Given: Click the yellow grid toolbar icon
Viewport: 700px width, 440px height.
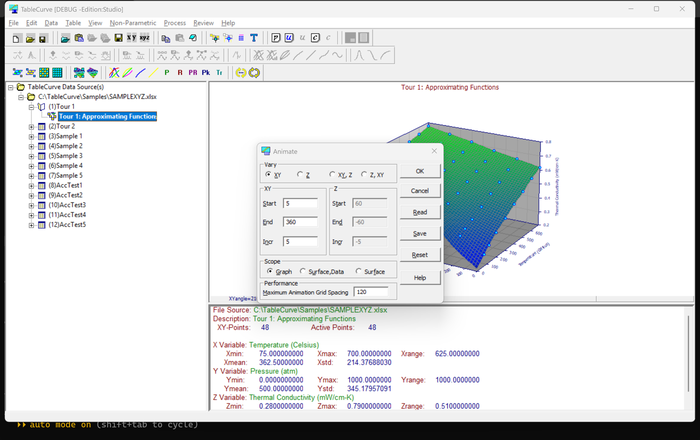Looking at the screenshot, I should [x=44, y=72].
